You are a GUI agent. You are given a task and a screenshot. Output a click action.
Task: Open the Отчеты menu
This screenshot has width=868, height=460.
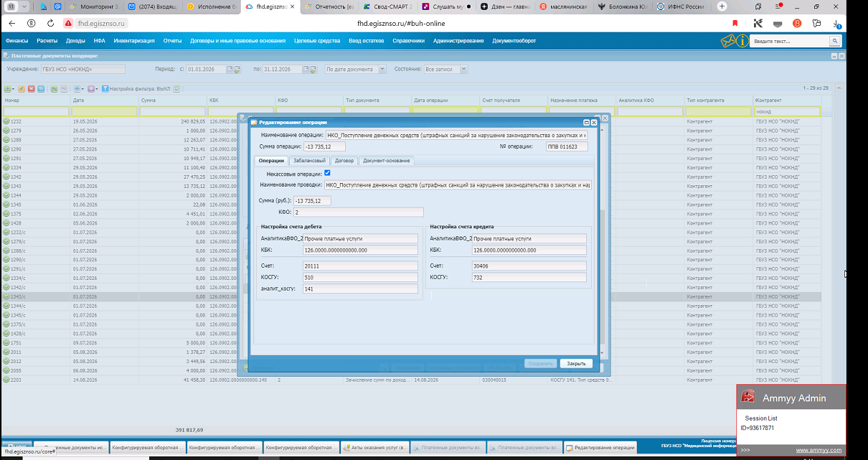pyautogui.click(x=172, y=41)
